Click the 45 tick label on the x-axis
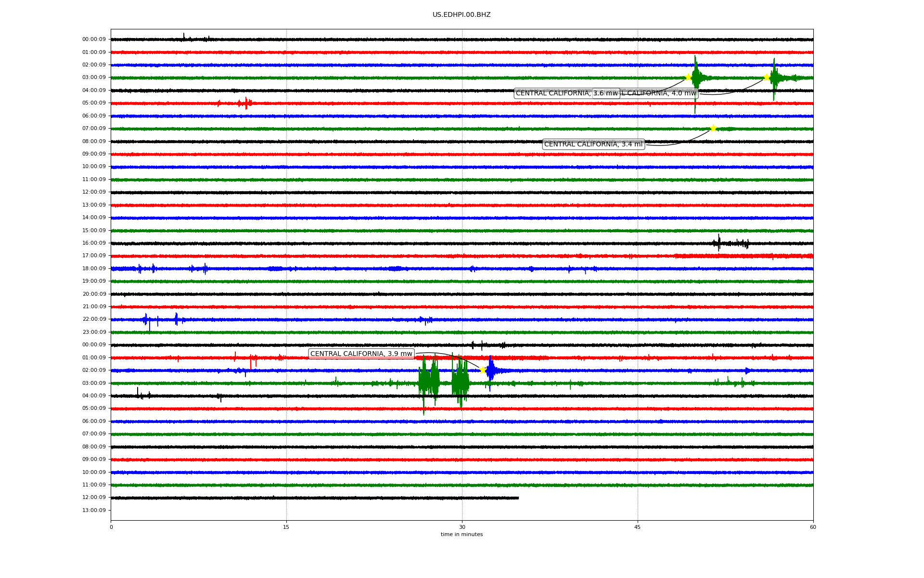 pos(638,527)
